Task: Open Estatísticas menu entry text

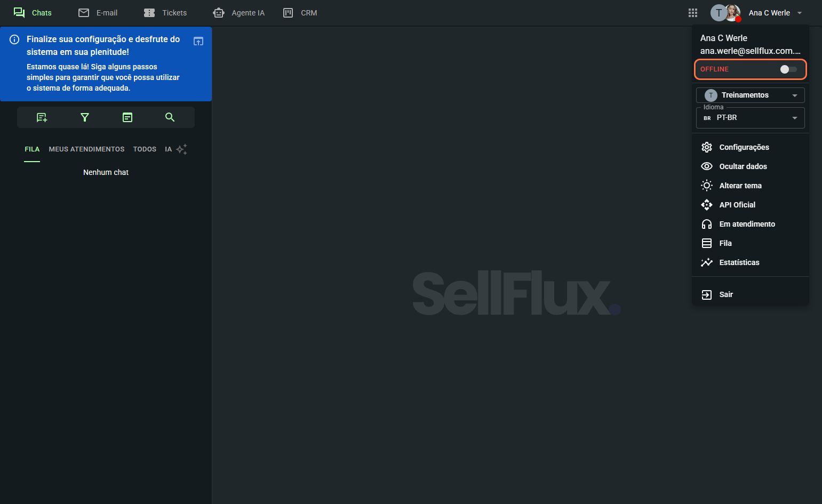Action: tap(739, 262)
